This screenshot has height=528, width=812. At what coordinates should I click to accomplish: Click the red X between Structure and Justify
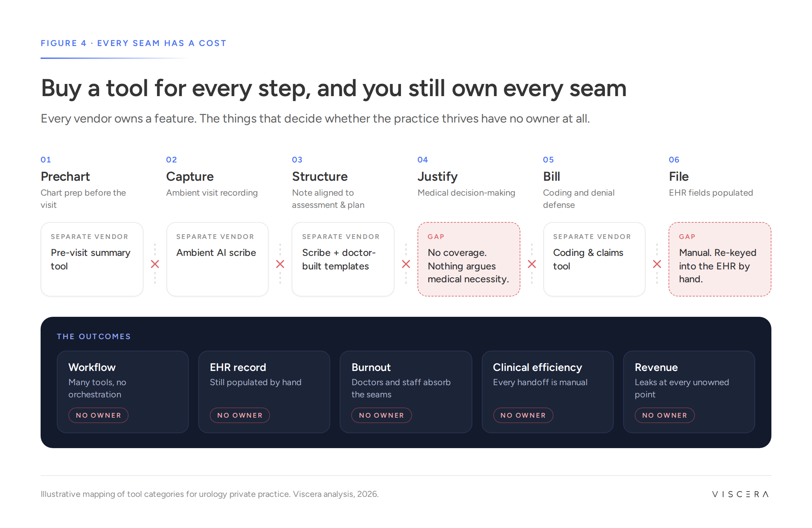406,264
